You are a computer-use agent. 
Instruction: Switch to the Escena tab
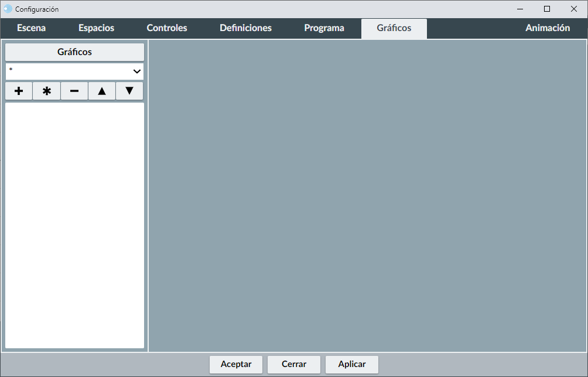(32, 28)
